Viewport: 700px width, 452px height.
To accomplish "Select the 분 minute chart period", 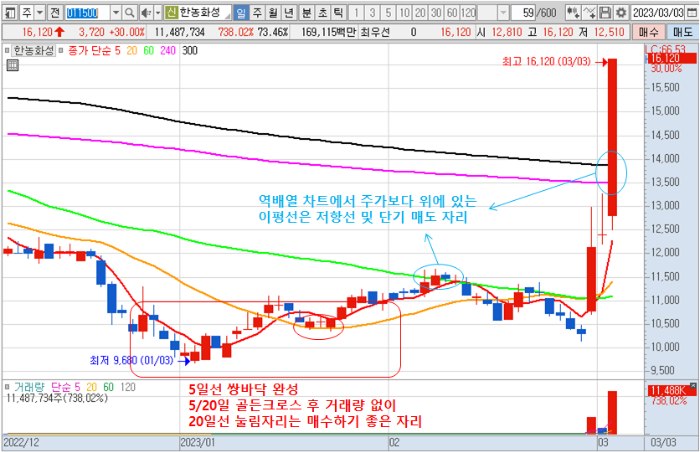I will (x=306, y=13).
